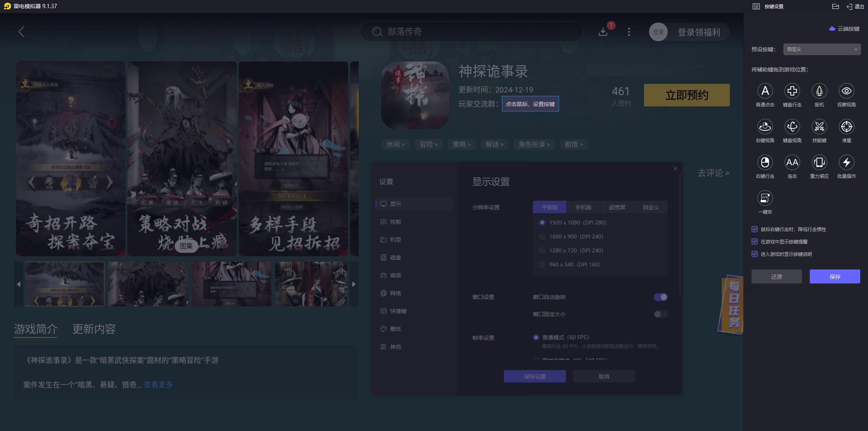Select the 准星 crosshair icon

coord(846,127)
